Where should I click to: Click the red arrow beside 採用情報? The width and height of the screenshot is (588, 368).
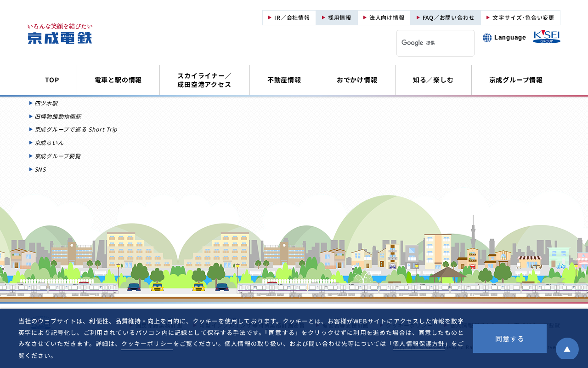[x=323, y=17]
